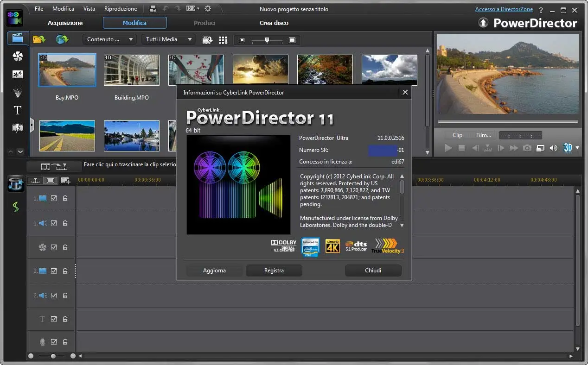
Task: Toggle the effect track checkbox
Action: (54, 247)
